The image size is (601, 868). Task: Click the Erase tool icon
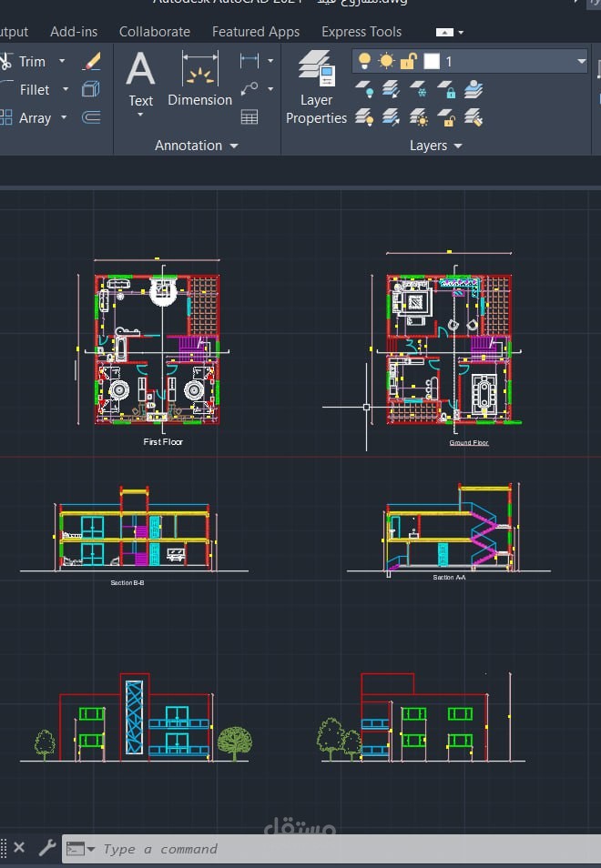(91, 61)
